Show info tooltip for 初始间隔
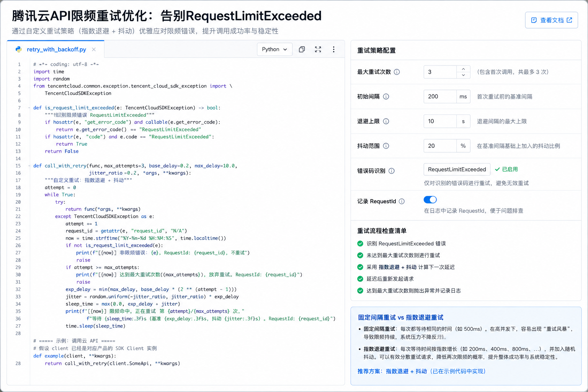Image resolution: width=588 pixels, height=392 pixels. [x=386, y=96]
